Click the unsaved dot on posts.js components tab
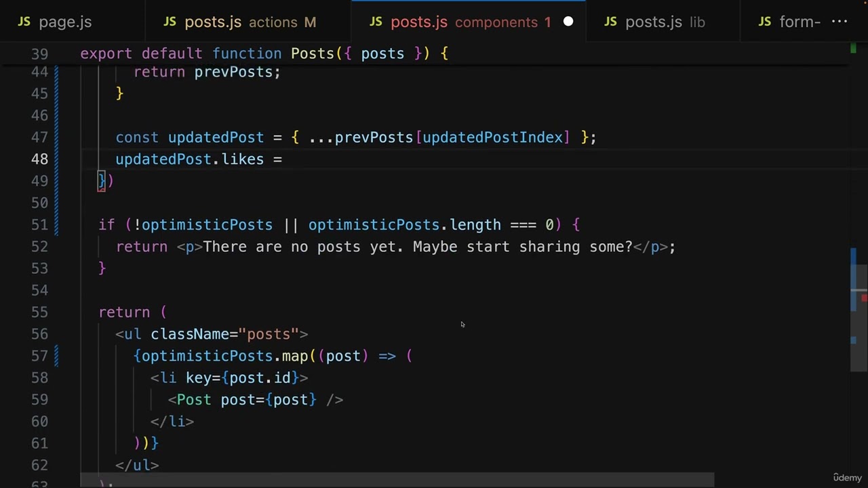This screenshot has width=868, height=488. coord(568,22)
